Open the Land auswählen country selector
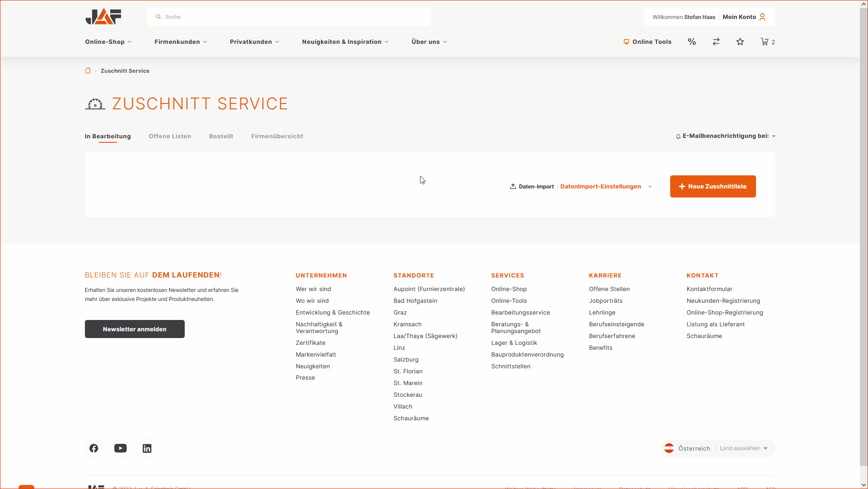Image resolution: width=868 pixels, height=489 pixels. click(743, 448)
